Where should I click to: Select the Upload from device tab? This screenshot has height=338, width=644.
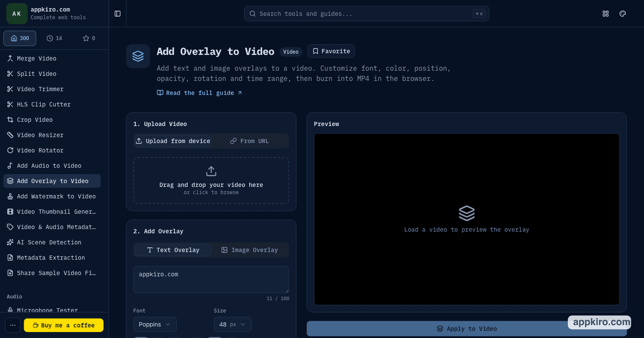[x=173, y=141]
